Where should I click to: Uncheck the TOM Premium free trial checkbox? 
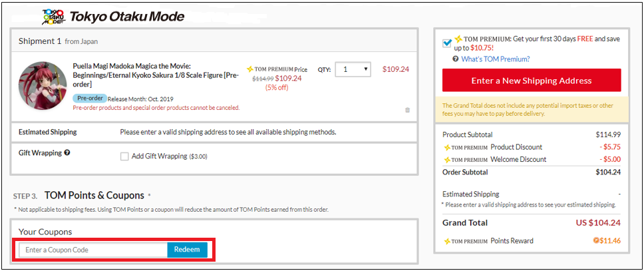pos(447,43)
